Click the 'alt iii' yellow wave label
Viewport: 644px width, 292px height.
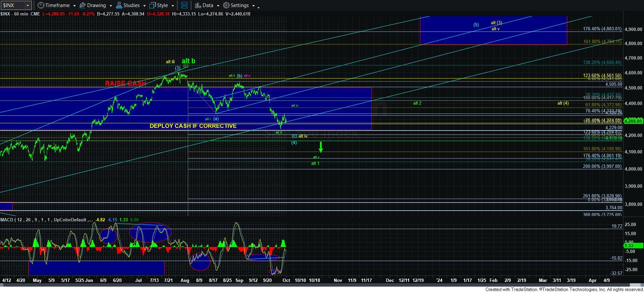point(170,62)
